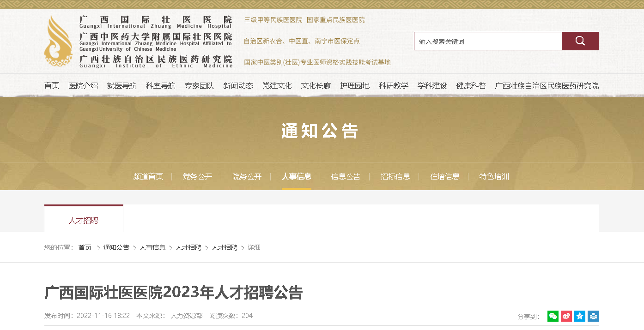
Task: Click the 通知公告 banner heading
Action: [x=320, y=132]
